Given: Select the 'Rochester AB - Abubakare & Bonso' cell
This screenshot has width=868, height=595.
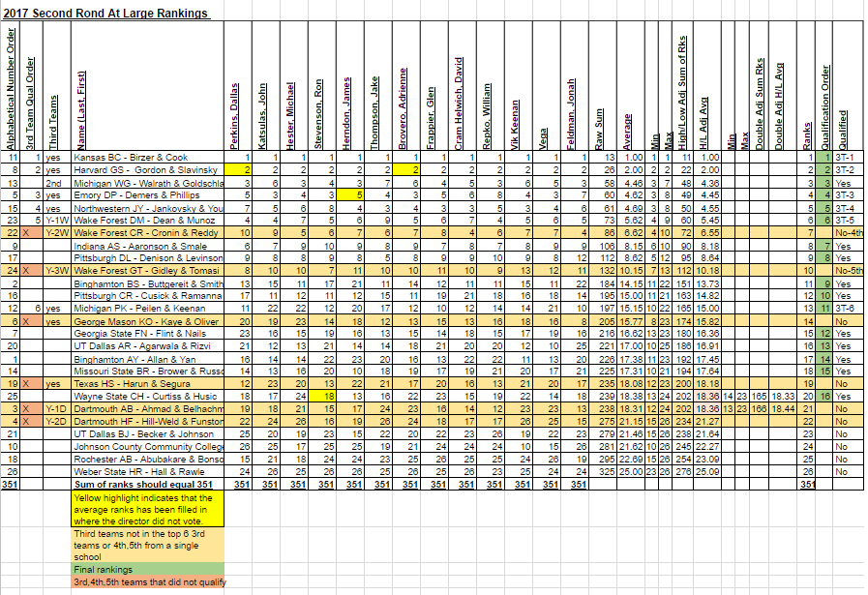Looking at the screenshot, I should 147,459.
